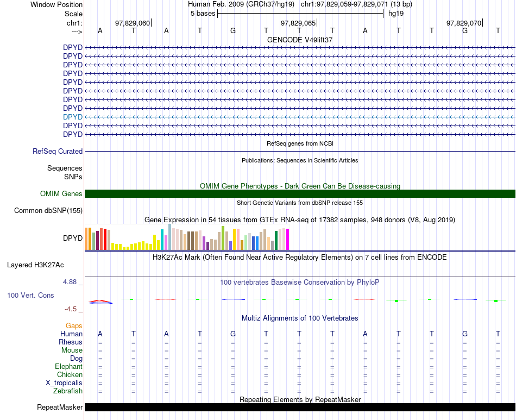Click the orange Gaps label
This screenshot has width=516, height=420.
(x=74, y=326)
